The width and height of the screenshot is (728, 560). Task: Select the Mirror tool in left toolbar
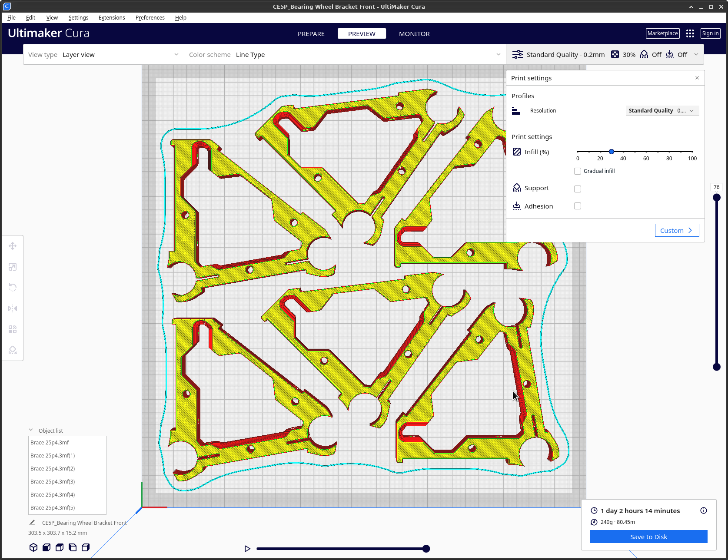click(13, 308)
